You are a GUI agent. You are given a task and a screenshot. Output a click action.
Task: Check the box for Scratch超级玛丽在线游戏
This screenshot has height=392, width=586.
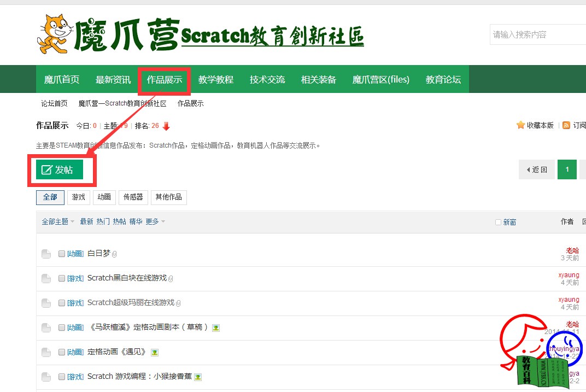(62, 303)
